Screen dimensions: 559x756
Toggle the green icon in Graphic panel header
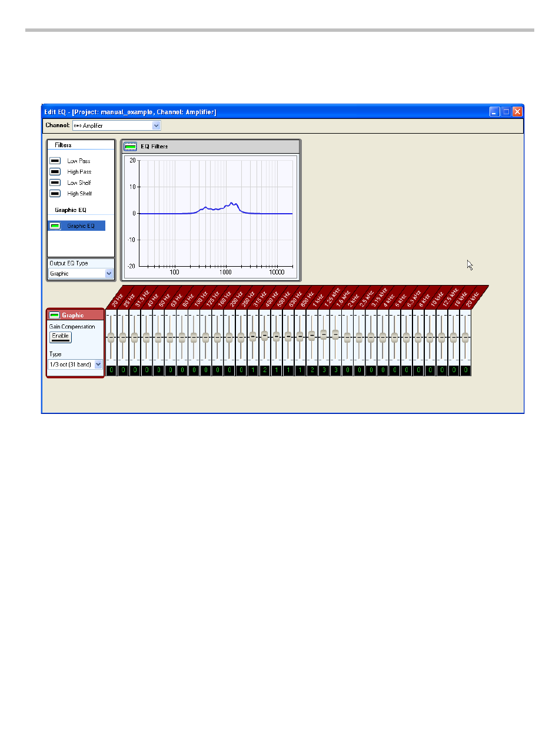[x=55, y=315]
